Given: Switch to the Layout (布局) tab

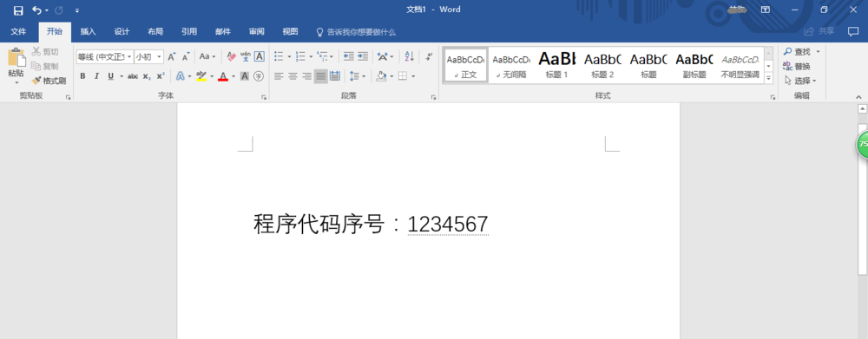Looking at the screenshot, I should click(155, 31).
